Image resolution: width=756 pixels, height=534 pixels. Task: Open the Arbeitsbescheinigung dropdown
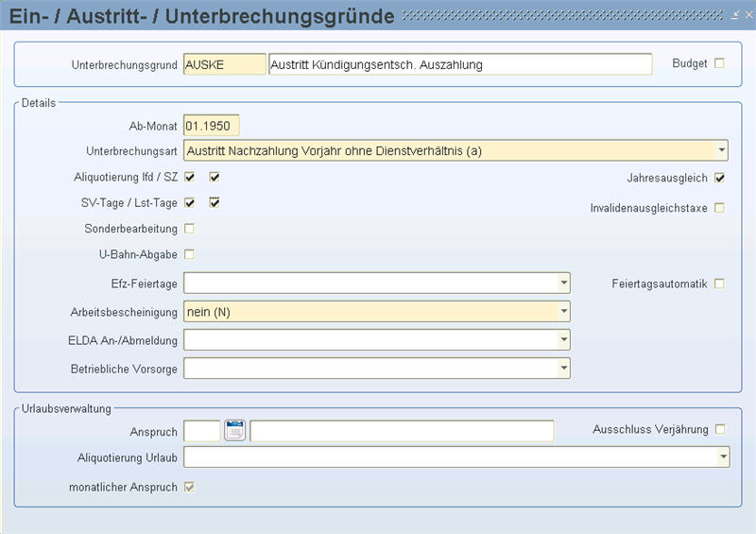(x=564, y=311)
